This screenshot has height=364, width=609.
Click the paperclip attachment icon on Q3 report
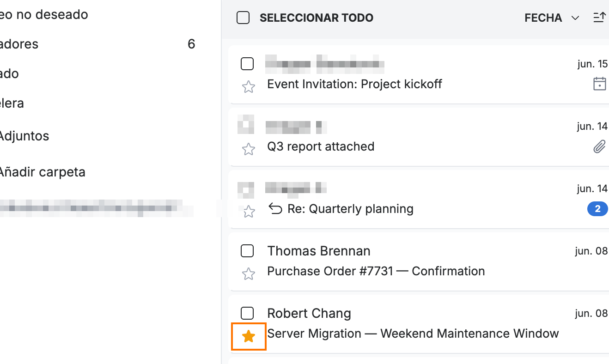pos(599,147)
